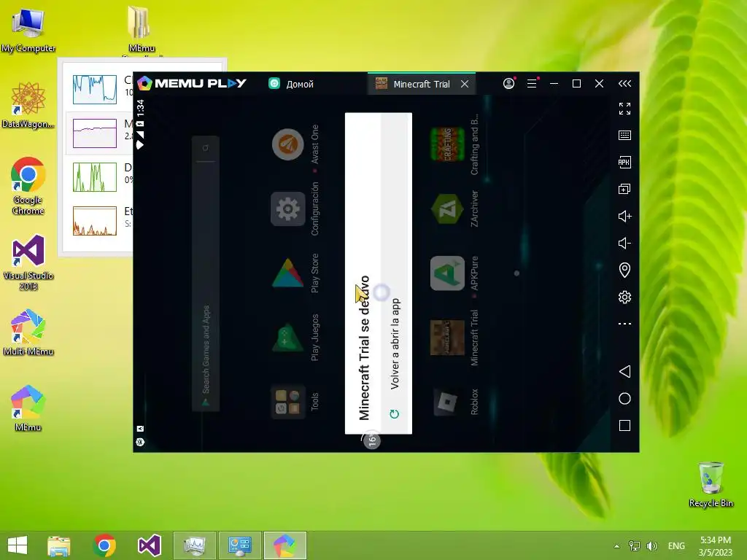Open My Computer desktop icon
The image size is (747, 560).
(x=28, y=29)
